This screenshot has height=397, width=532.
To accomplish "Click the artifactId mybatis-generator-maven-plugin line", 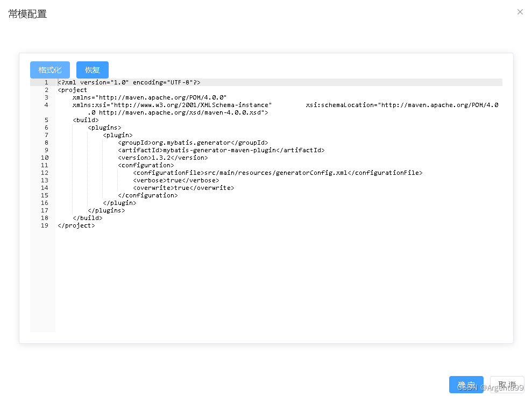I will pyautogui.click(x=221, y=150).
